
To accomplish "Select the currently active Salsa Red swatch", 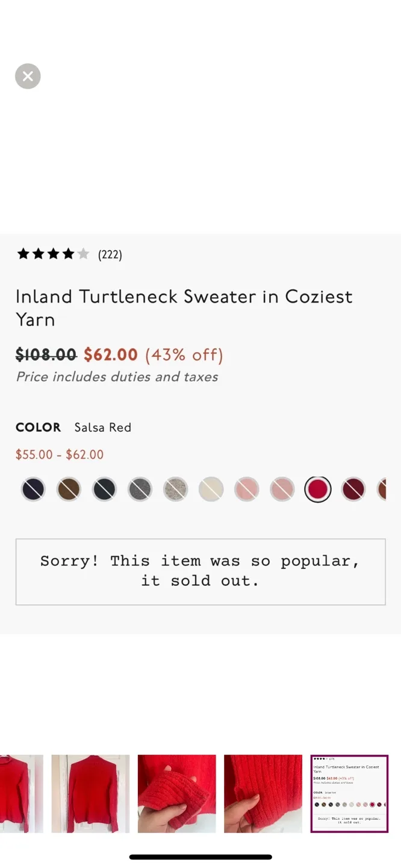I will coord(317,489).
